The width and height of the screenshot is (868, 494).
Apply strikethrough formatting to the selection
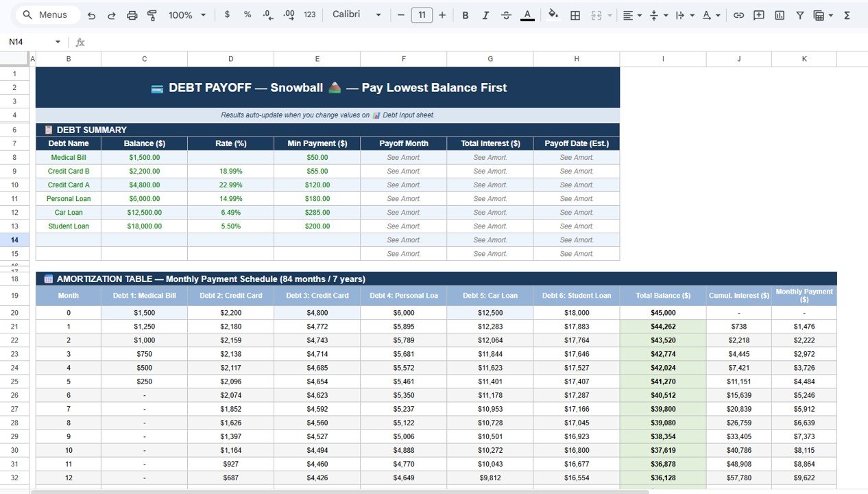506,14
